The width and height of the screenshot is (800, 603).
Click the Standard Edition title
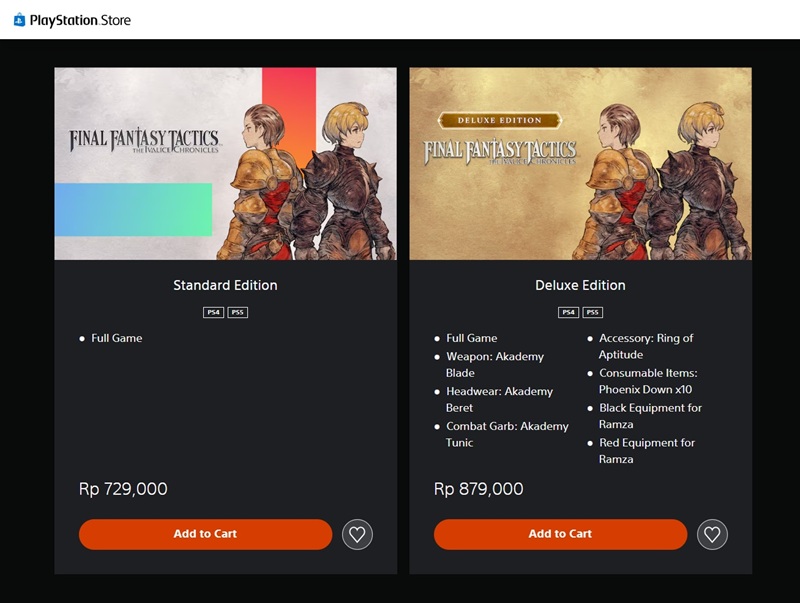click(225, 285)
